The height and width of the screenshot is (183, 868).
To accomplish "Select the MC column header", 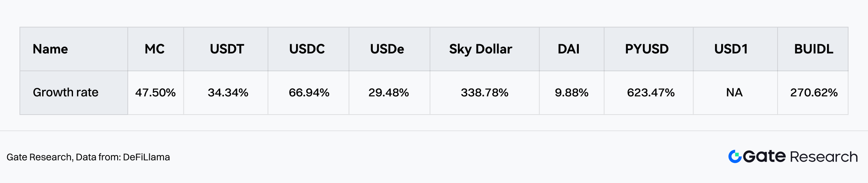I will (155, 49).
